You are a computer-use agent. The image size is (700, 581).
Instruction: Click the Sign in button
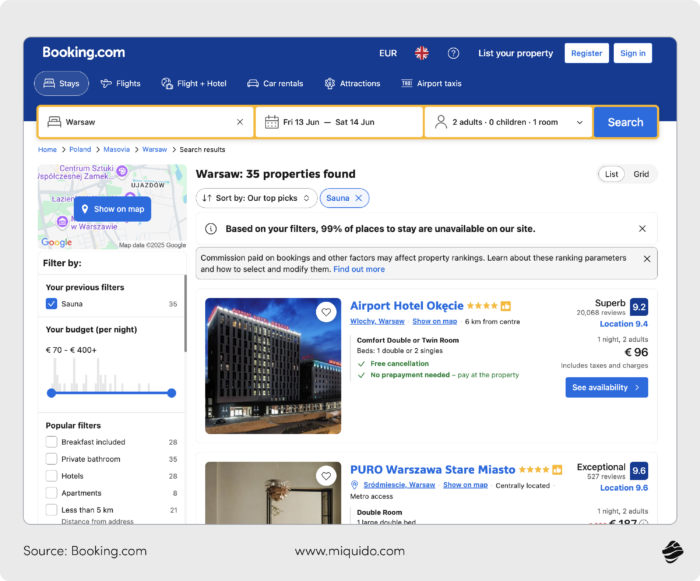click(633, 53)
